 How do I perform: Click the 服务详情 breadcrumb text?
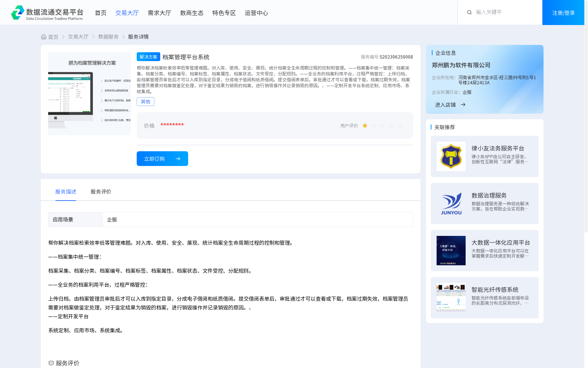[138, 37]
